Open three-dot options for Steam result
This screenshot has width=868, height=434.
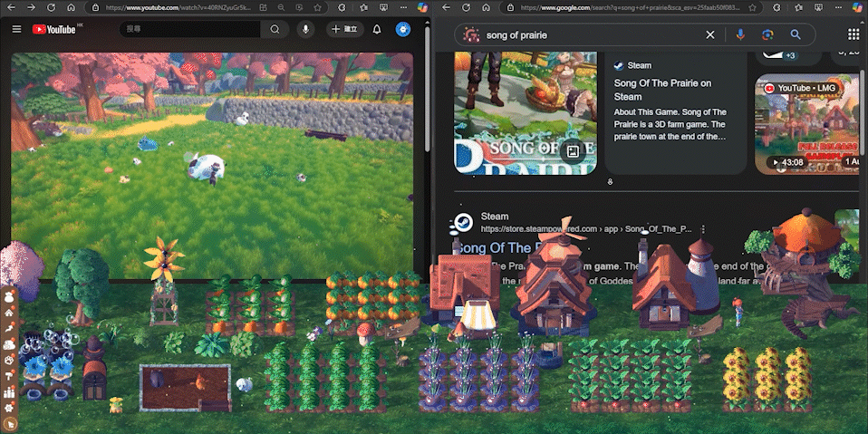click(703, 228)
